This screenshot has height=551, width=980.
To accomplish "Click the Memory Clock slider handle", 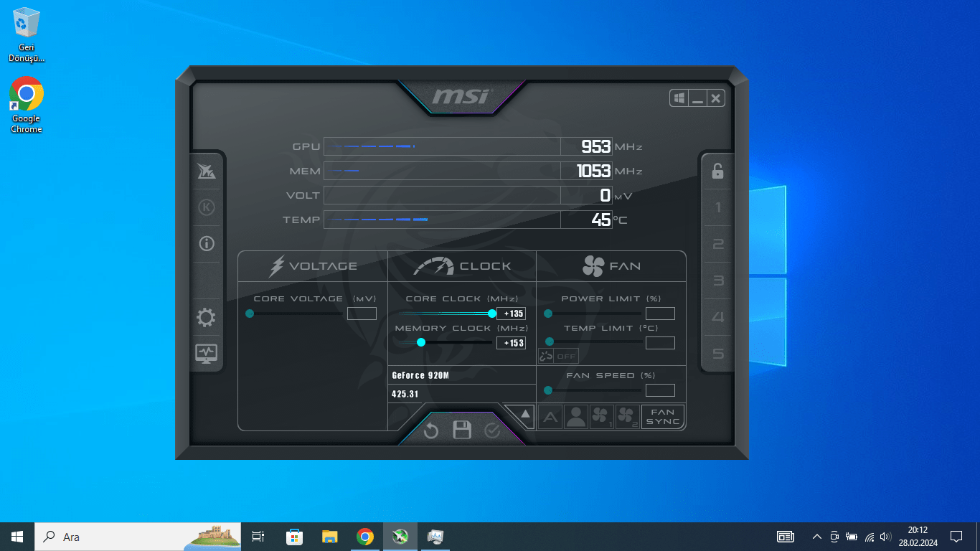I will point(421,342).
